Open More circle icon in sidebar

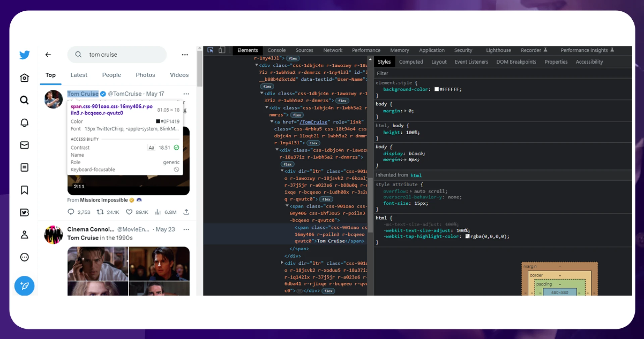(24, 257)
